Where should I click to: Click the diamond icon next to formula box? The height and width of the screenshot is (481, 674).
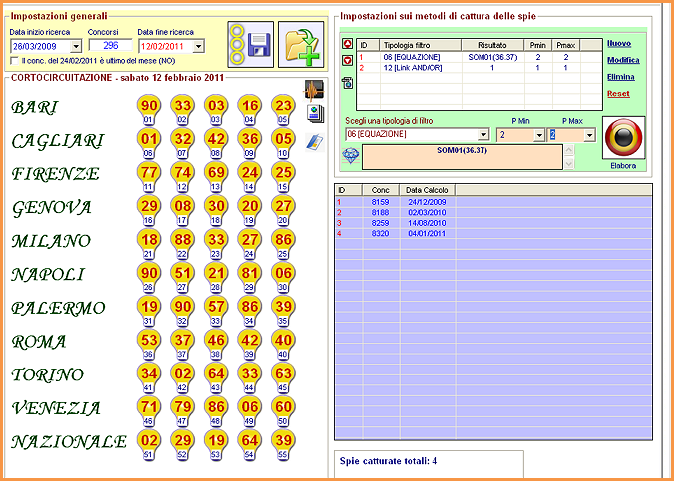[x=350, y=156]
